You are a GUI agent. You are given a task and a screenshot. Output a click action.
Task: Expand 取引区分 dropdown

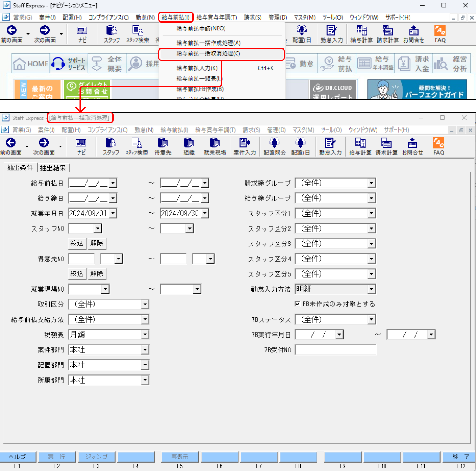coord(145,304)
